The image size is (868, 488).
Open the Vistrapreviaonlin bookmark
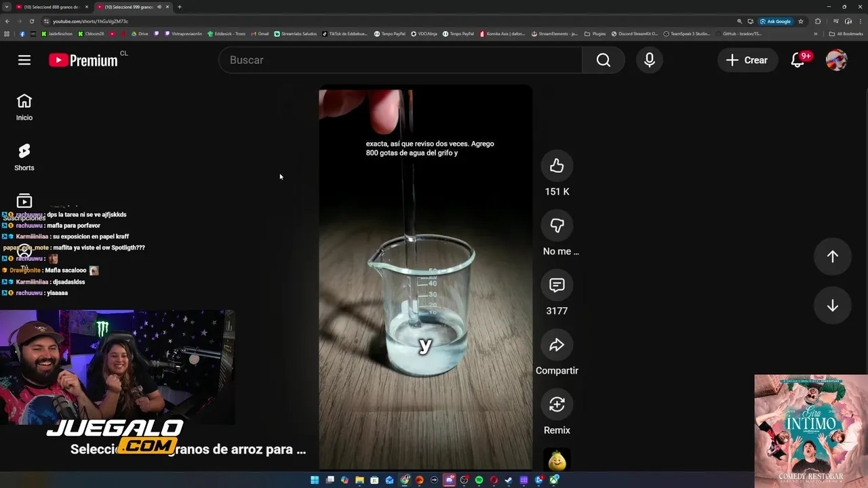tap(183, 34)
